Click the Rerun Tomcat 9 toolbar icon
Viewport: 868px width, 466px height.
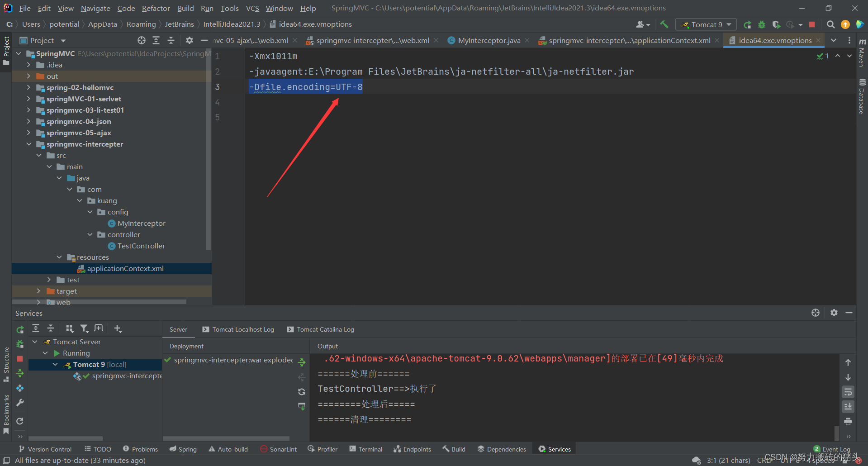(x=747, y=24)
